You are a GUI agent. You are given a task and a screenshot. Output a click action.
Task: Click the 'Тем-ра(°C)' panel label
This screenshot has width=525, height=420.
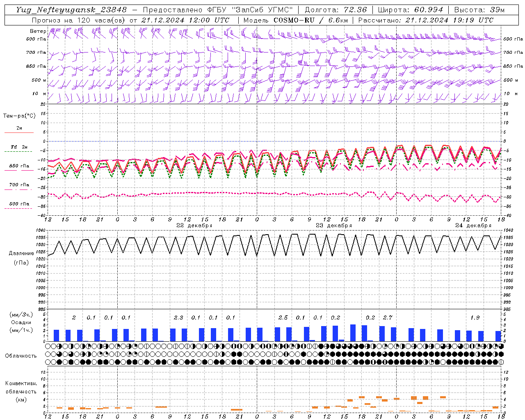(x=19, y=116)
